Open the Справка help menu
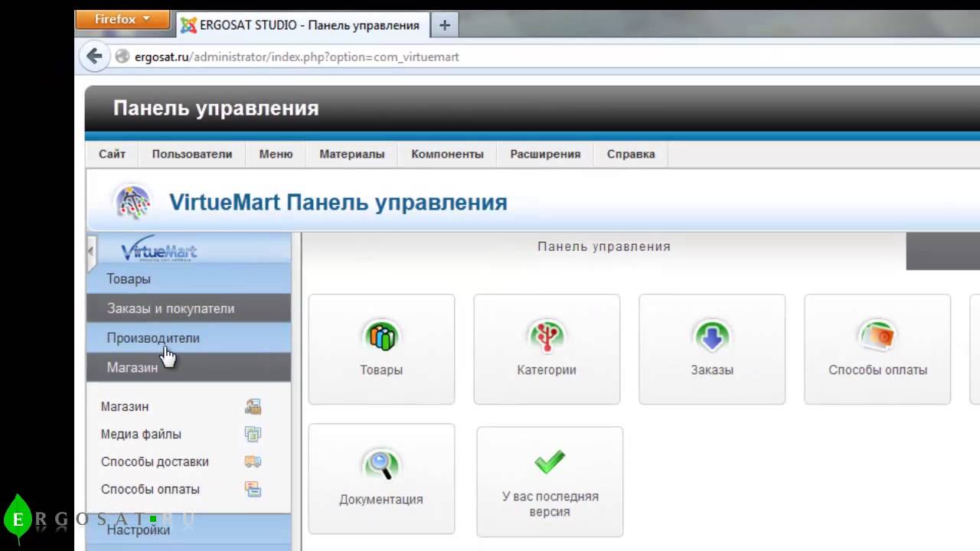980x551 pixels. tap(631, 154)
